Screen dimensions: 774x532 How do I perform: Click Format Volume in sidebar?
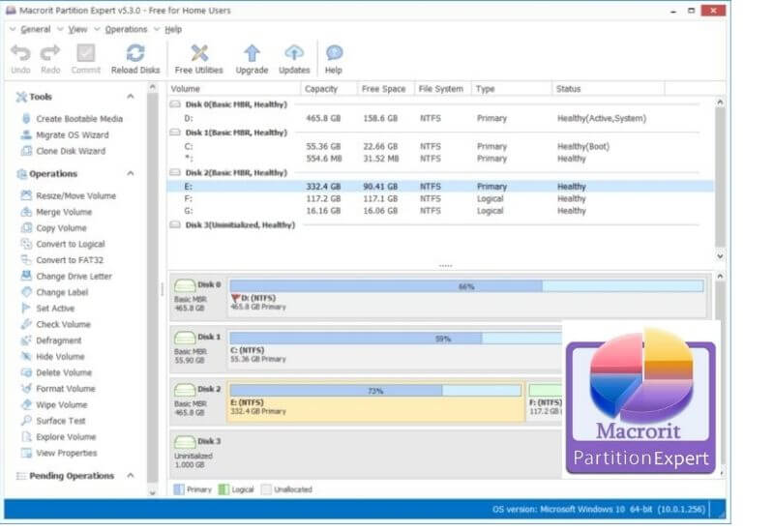point(66,389)
